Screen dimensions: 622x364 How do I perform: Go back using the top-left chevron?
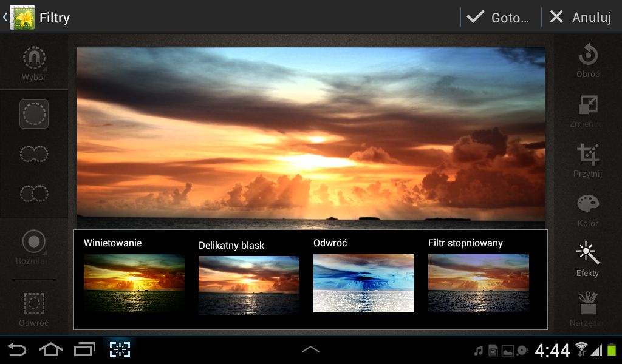point(5,17)
